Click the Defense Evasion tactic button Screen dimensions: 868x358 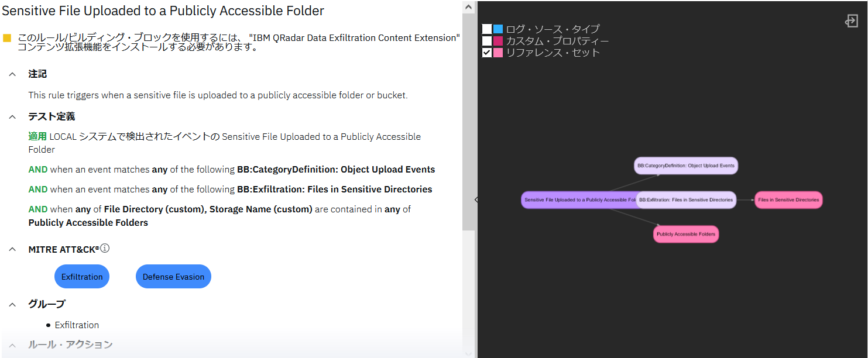coord(173,277)
